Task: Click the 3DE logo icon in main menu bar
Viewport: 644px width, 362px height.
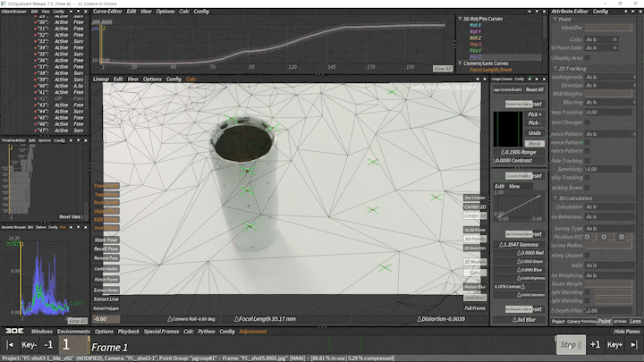Action: click(x=14, y=332)
